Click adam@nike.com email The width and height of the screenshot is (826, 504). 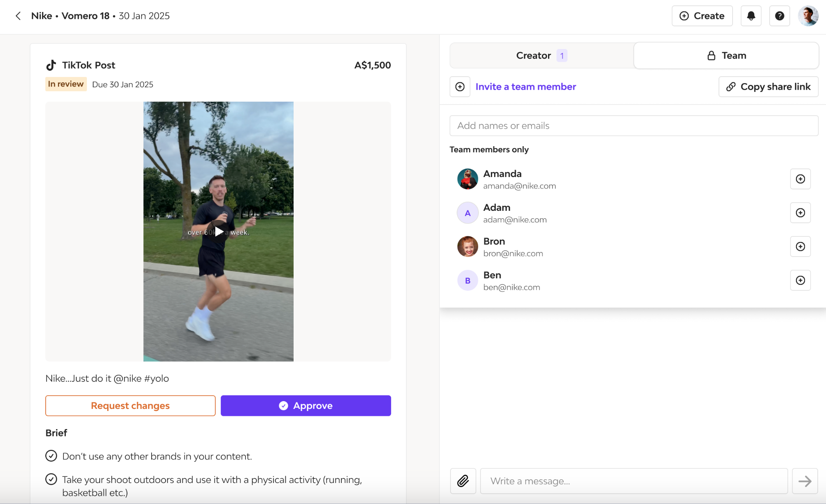(515, 219)
